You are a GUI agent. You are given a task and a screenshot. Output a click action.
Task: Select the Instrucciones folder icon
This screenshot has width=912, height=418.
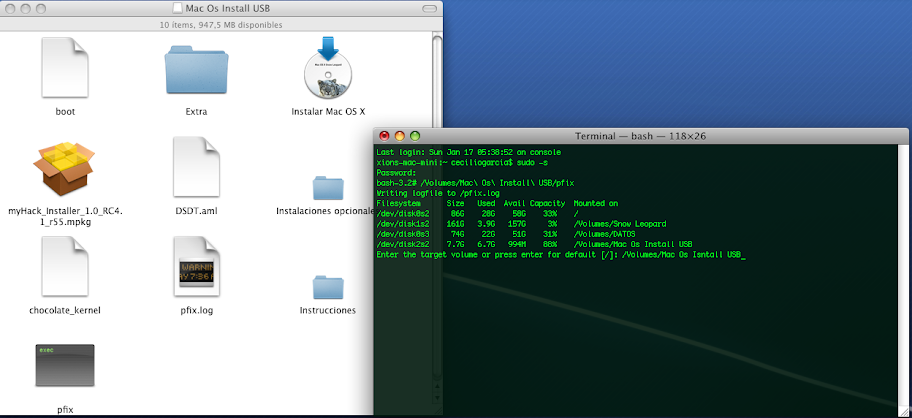click(328, 287)
